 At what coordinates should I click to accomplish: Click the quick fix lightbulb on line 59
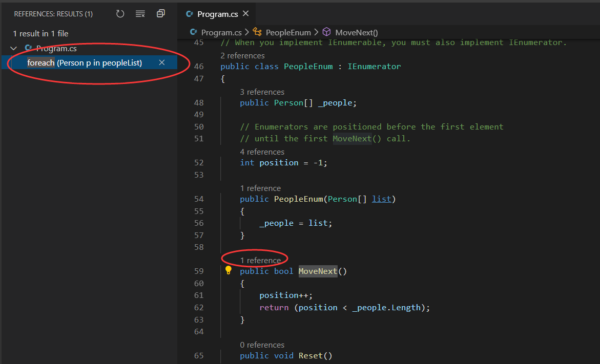point(229,271)
